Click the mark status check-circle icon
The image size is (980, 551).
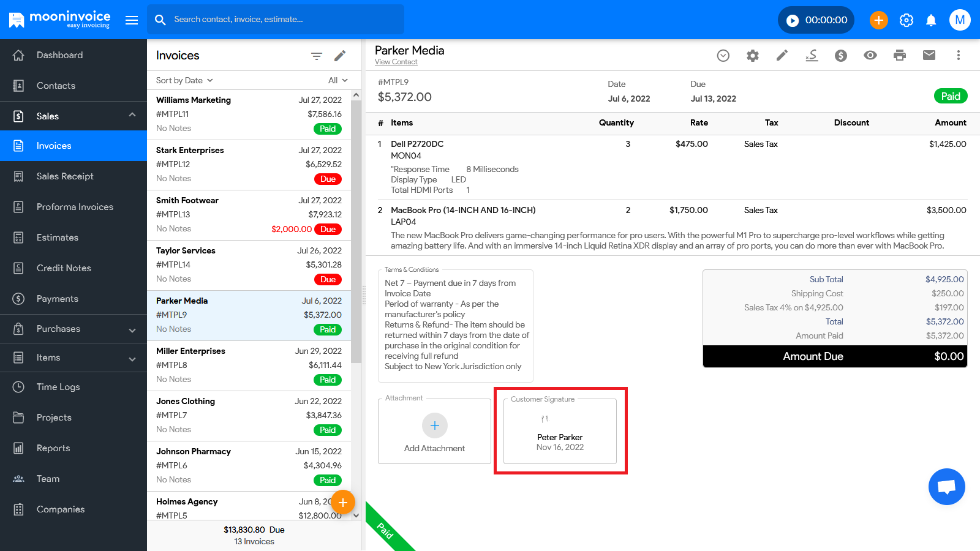tap(723, 56)
